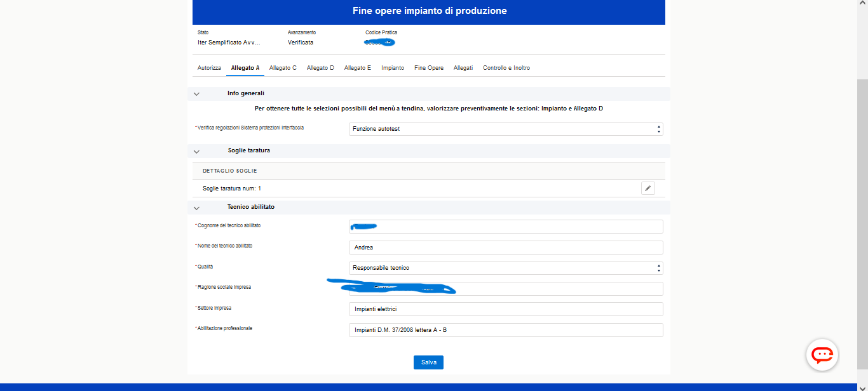Open the Qualità dropdown menu
The image size is (868, 391).
coord(505,268)
